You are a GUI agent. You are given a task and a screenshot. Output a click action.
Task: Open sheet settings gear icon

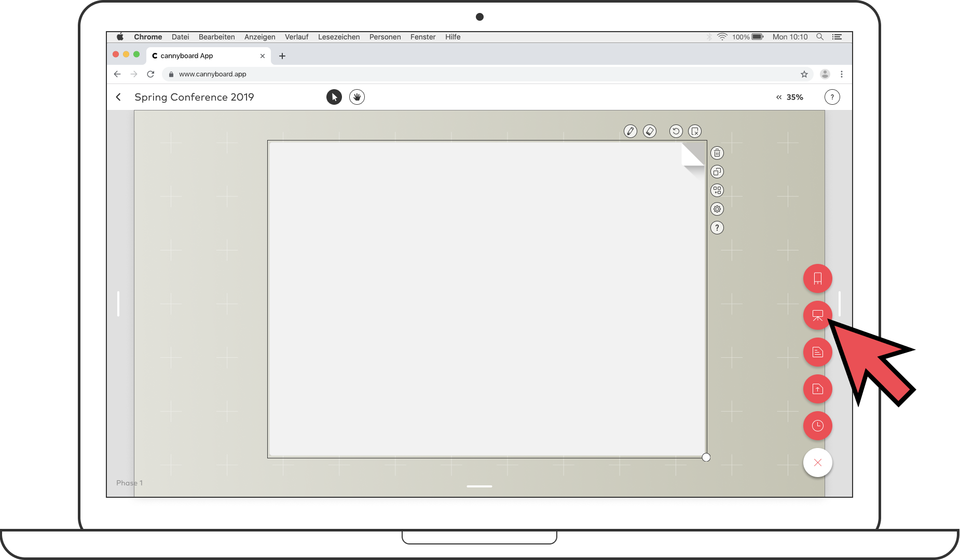pyautogui.click(x=717, y=209)
